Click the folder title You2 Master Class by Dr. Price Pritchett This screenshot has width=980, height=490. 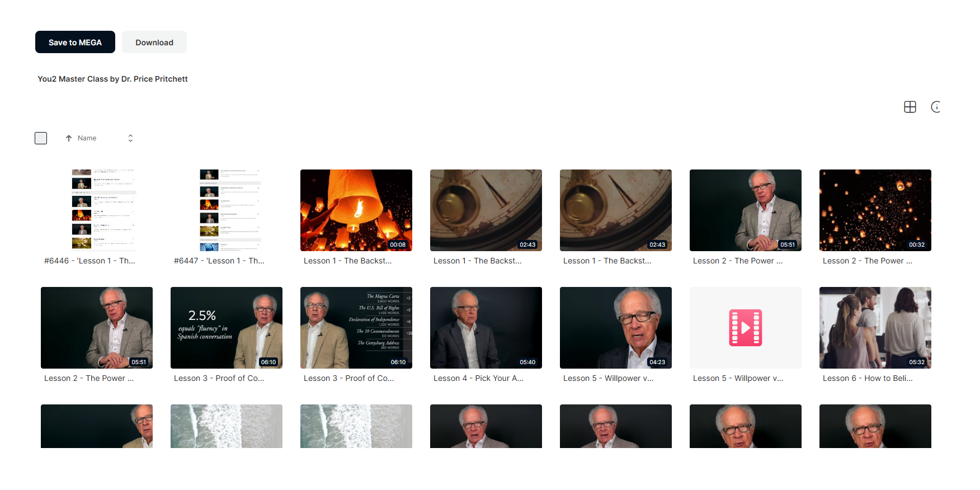click(x=112, y=79)
